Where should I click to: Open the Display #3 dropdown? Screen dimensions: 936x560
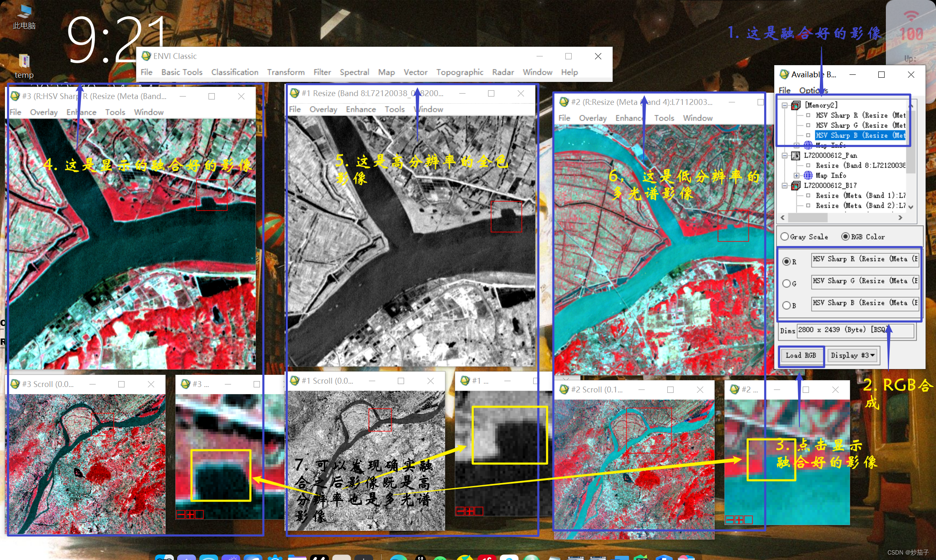pos(852,355)
